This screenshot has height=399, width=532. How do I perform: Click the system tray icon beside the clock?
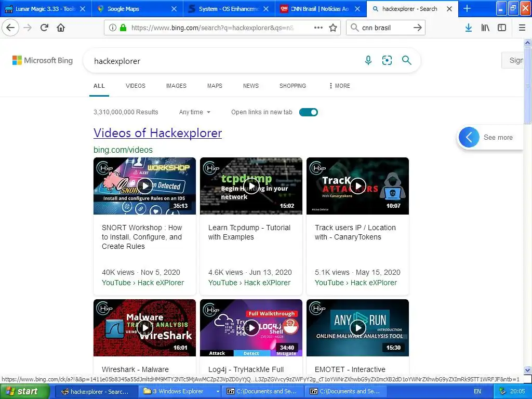coord(502,391)
